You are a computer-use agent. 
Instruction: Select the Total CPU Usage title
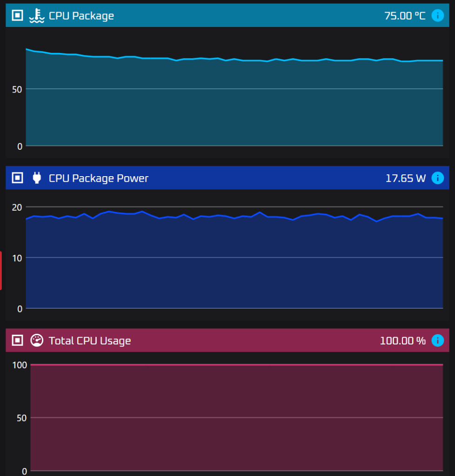(90, 341)
